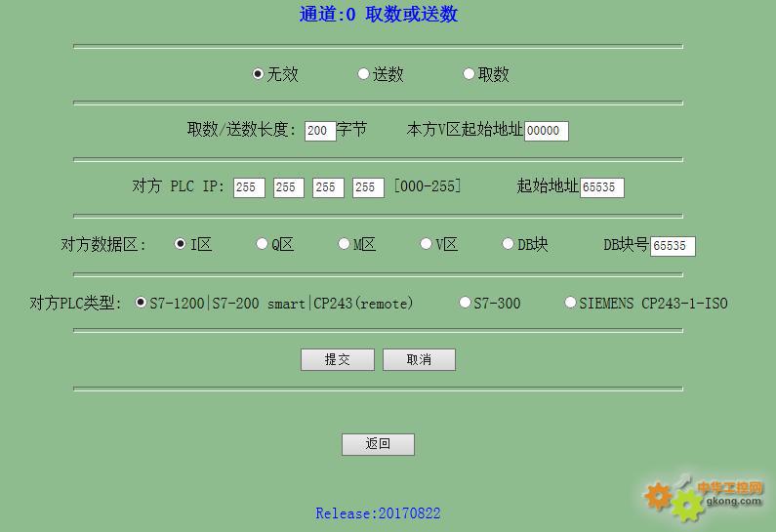The height and width of the screenshot is (532, 776).
Task: Select SIEMENS CP243-1-ISO PLC type
Action: point(570,303)
